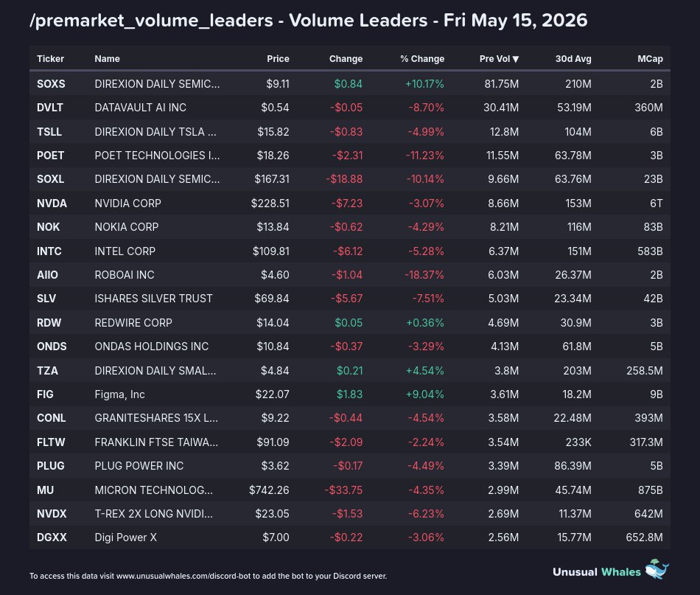Select the INTC ticker cell
Screen dimensions: 700x595
(49, 251)
